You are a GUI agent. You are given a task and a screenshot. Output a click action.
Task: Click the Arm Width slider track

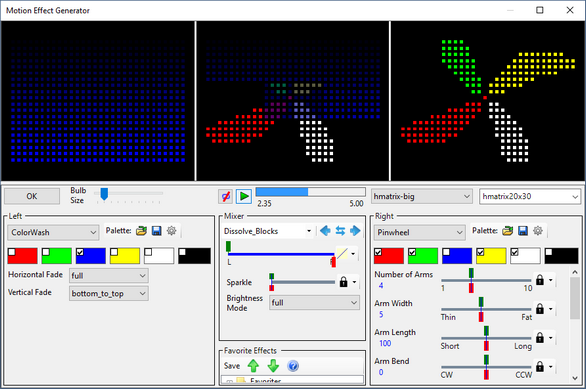(486, 309)
